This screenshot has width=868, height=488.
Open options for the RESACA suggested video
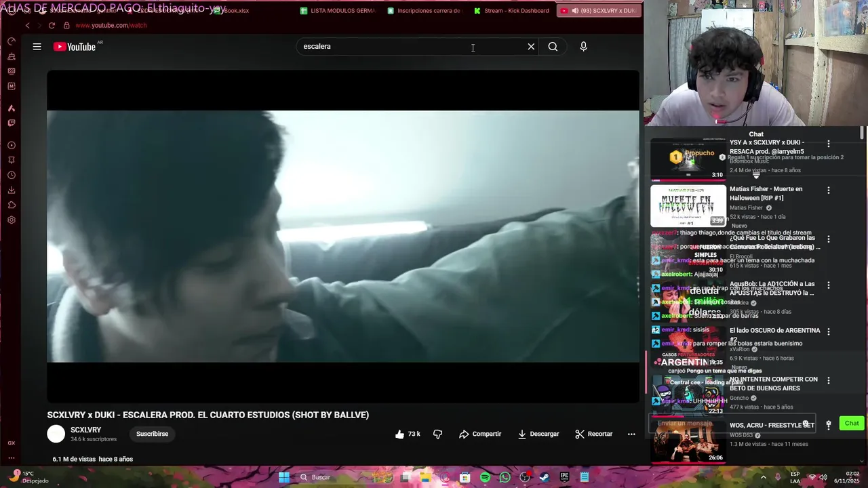[828, 144]
